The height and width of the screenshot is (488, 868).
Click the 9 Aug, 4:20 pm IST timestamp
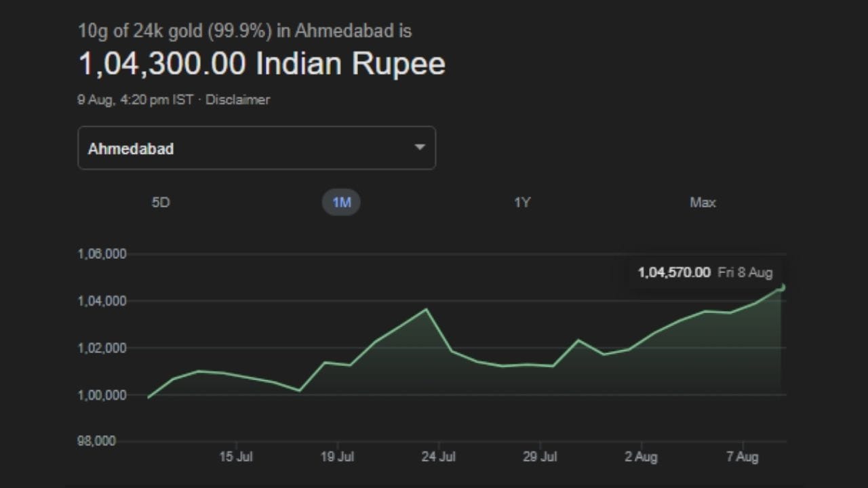tap(135, 100)
